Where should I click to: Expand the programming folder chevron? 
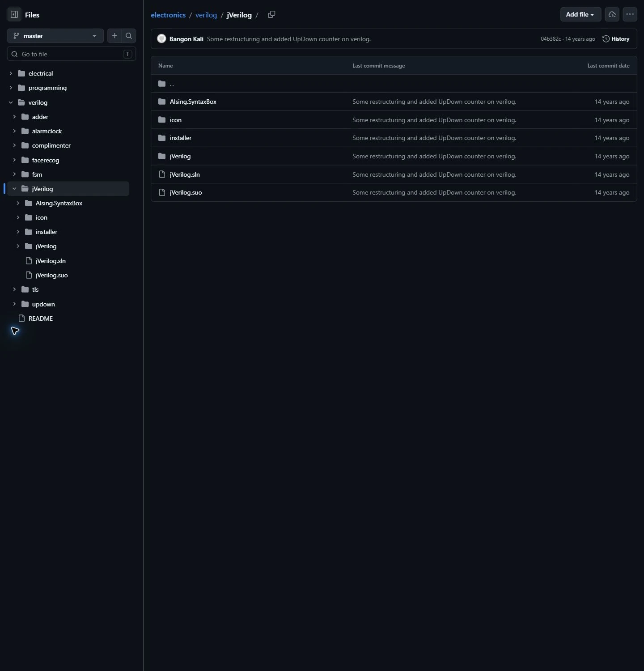(x=11, y=88)
